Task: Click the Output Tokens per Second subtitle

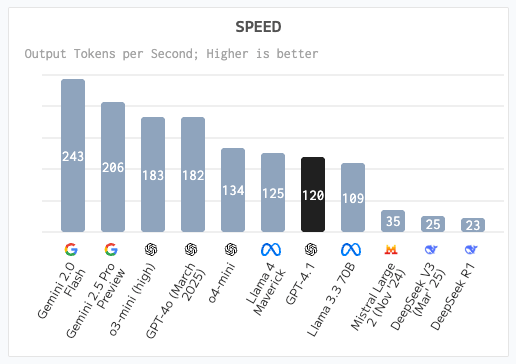Action: click(171, 54)
